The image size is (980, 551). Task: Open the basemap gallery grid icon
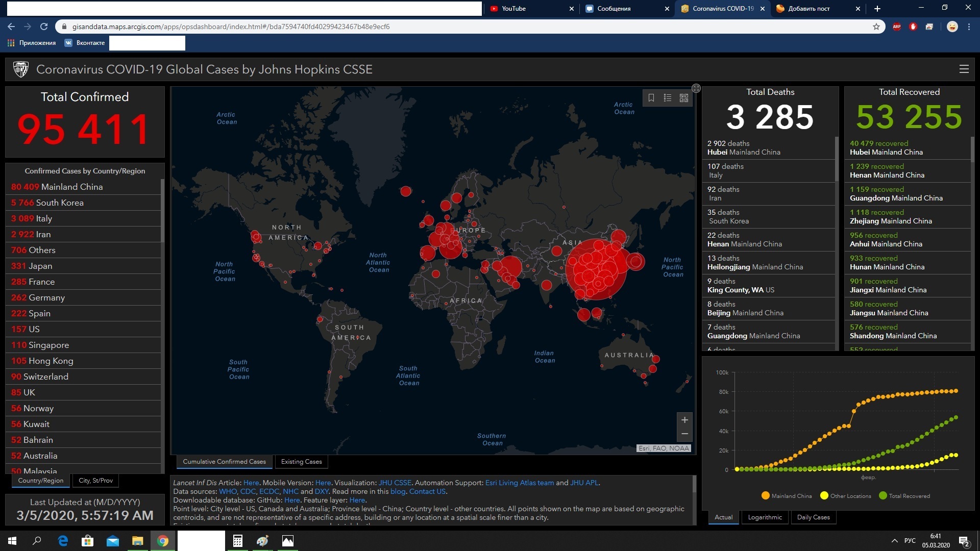(684, 98)
